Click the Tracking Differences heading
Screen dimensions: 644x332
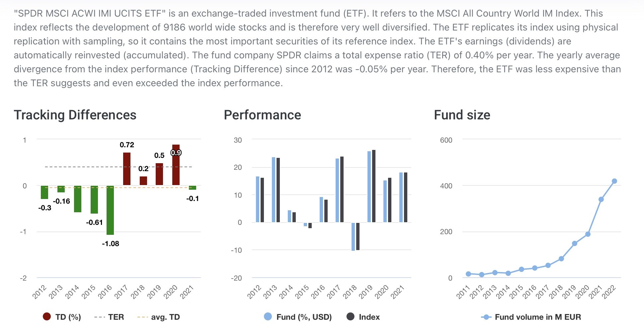tap(75, 115)
